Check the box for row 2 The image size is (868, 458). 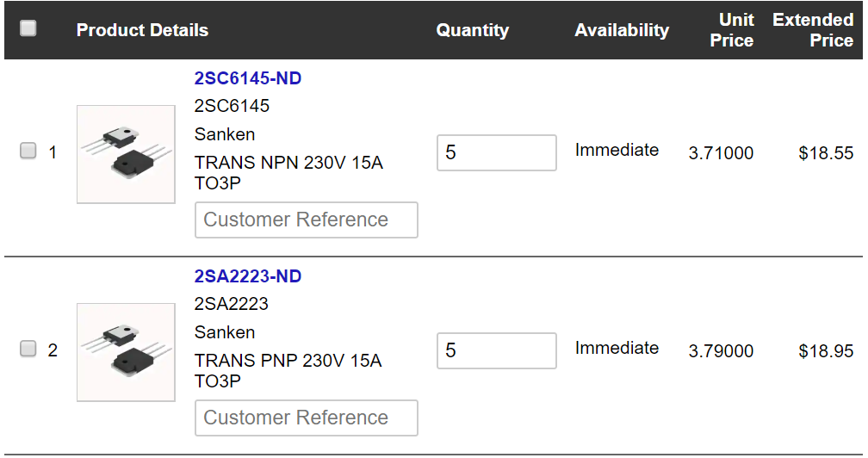coord(28,349)
